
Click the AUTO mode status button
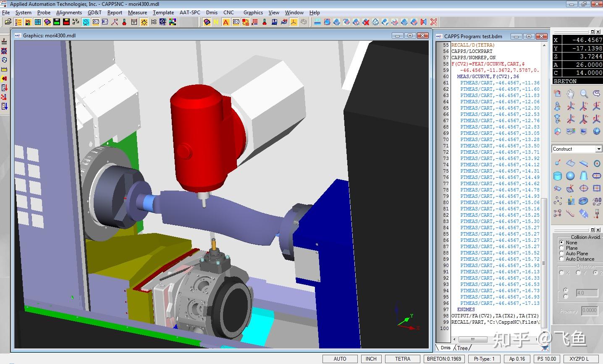[x=340, y=359]
